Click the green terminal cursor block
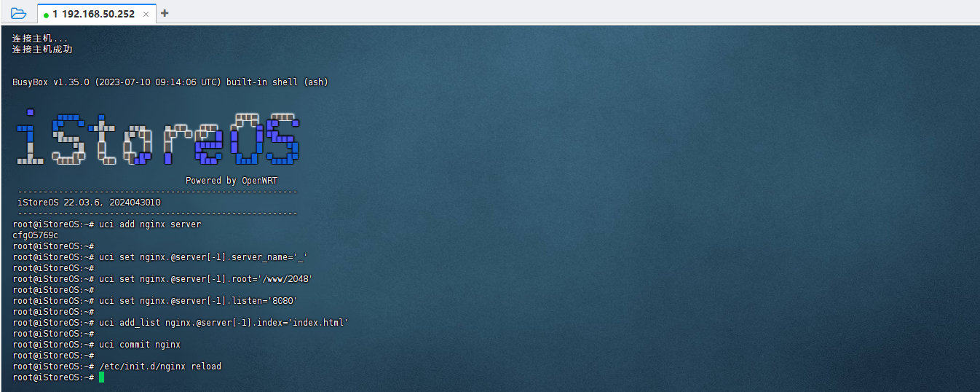Screen dimensions: 980x392 tap(102, 377)
